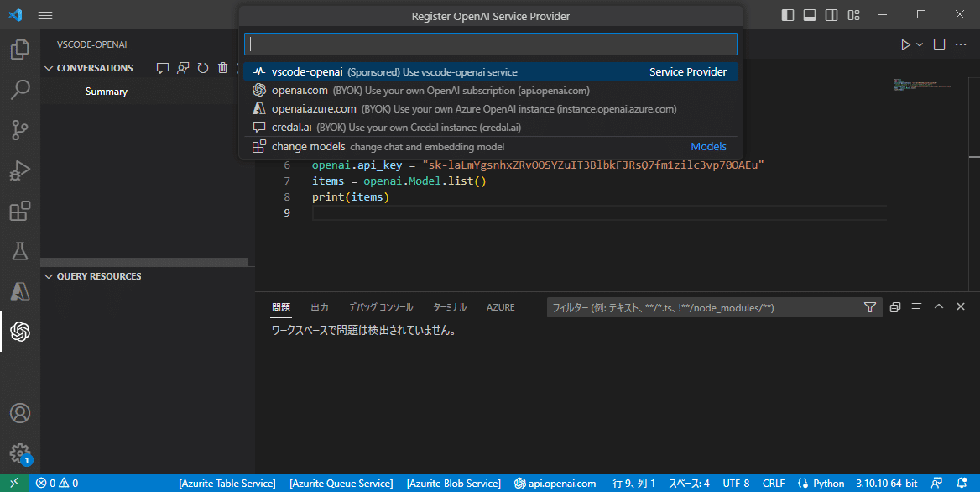
Task: Refresh the conversations list
Action: 202,67
